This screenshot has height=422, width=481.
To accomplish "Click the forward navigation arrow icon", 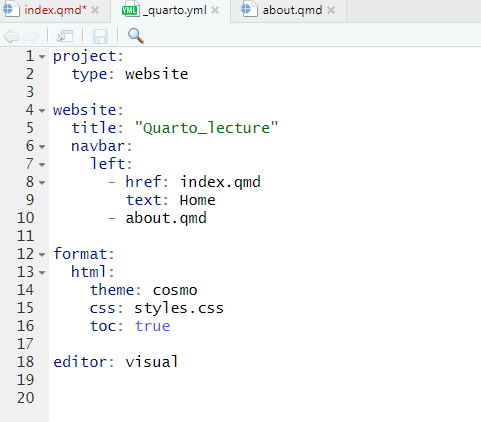I will pyautogui.click(x=32, y=36).
